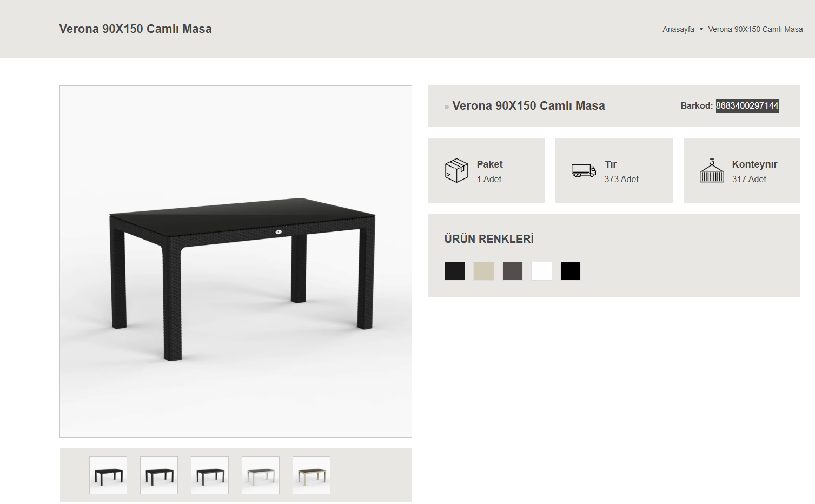This screenshot has width=815, height=504.
Task: Click the Paket box icon
Action: [x=456, y=170]
